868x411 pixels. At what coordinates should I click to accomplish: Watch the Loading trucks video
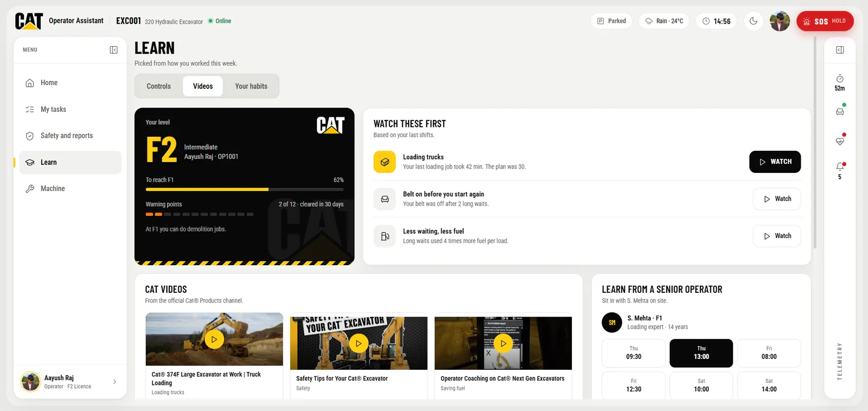click(775, 162)
